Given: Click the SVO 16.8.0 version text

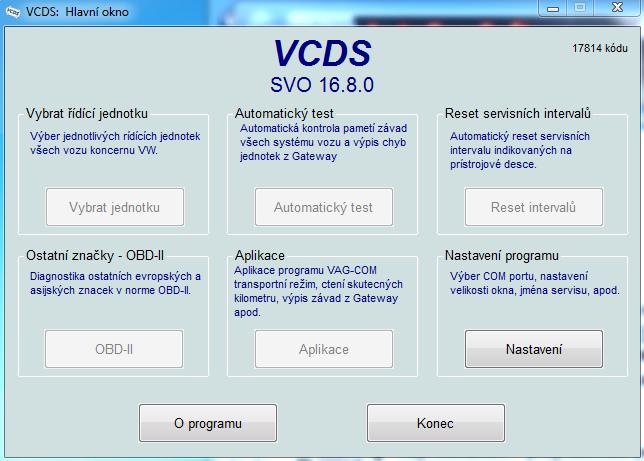Looking at the screenshot, I should point(322,85).
